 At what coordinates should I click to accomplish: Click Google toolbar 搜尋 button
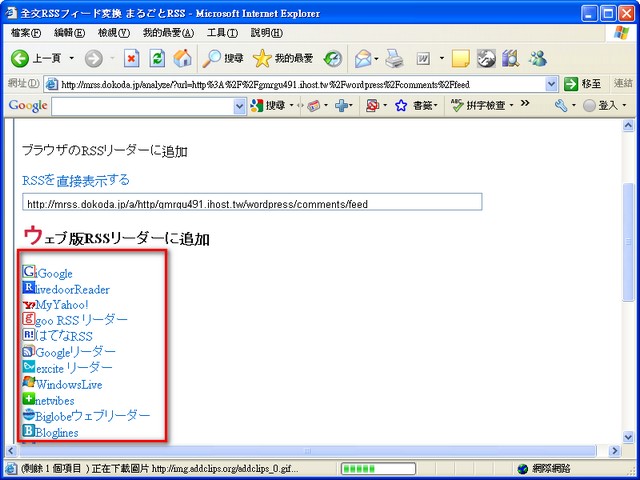tap(268, 106)
